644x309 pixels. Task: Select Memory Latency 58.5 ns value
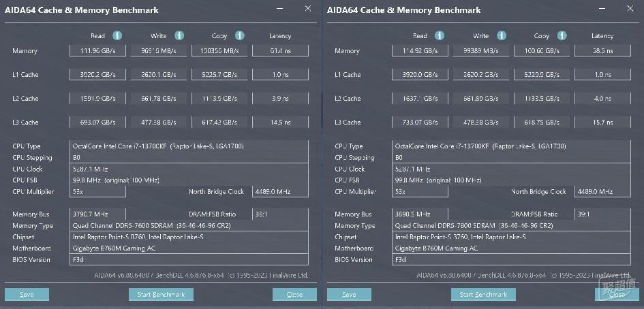pyautogui.click(x=602, y=51)
